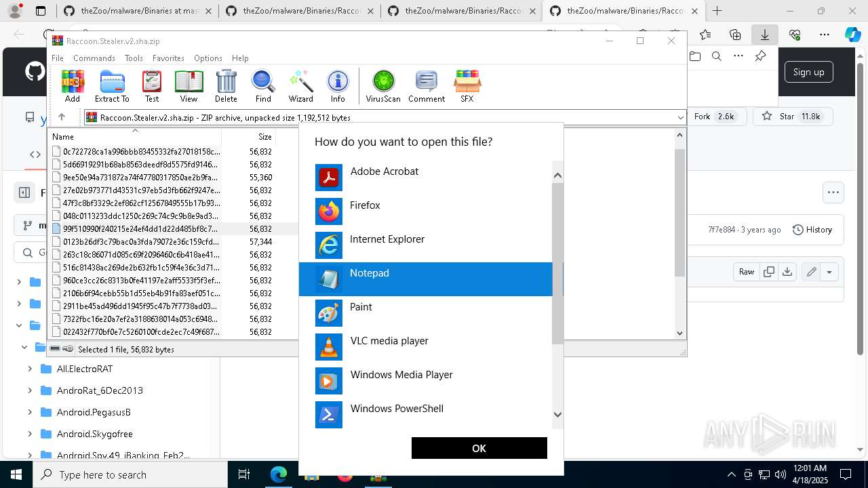Open file History on GitHub
Image resolution: width=868 pixels, height=488 pixels.
pos(812,230)
